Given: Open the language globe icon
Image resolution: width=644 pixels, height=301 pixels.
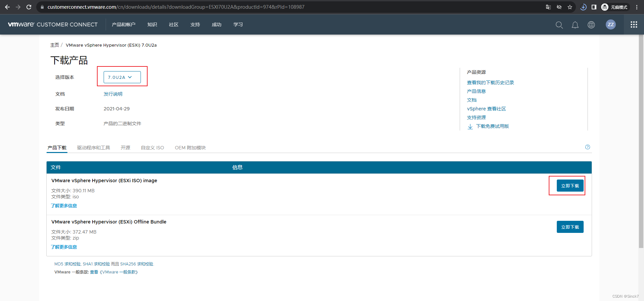Looking at the screenshot, I should [591, 25].
